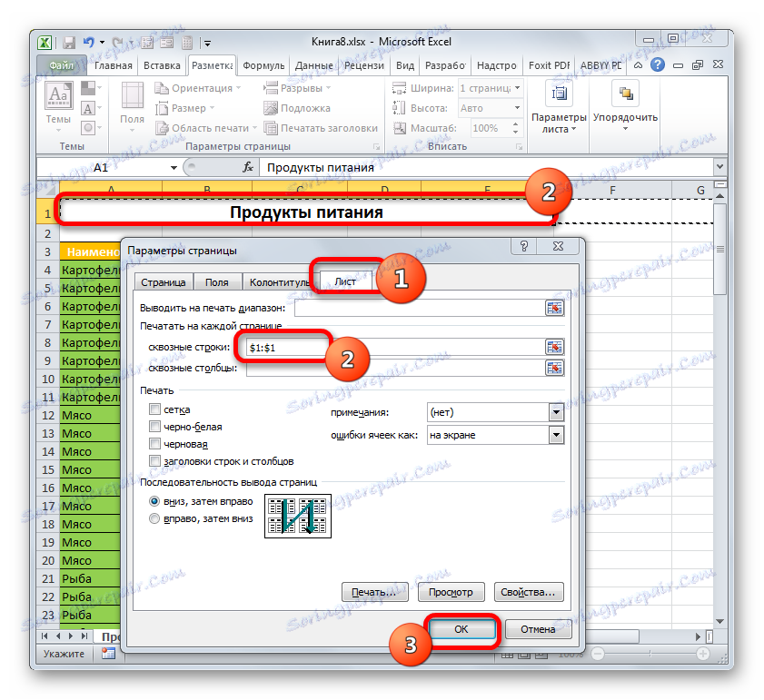Click the zoom out minus on zoom slider

[598, 654]
